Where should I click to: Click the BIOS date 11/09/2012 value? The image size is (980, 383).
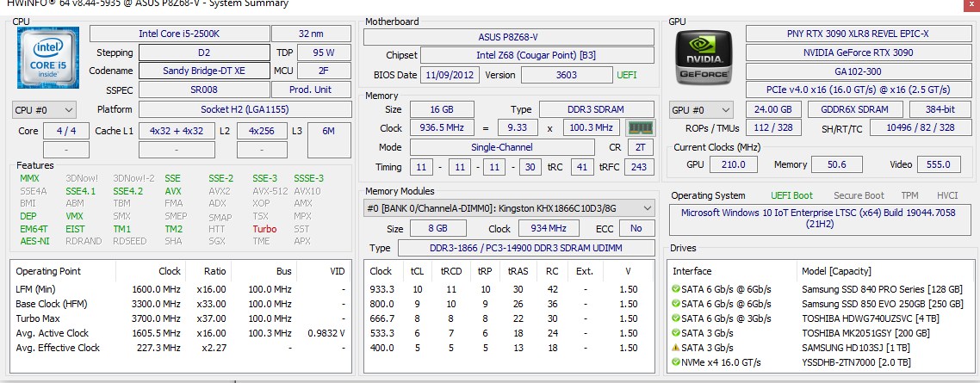(x=450, y=75)
